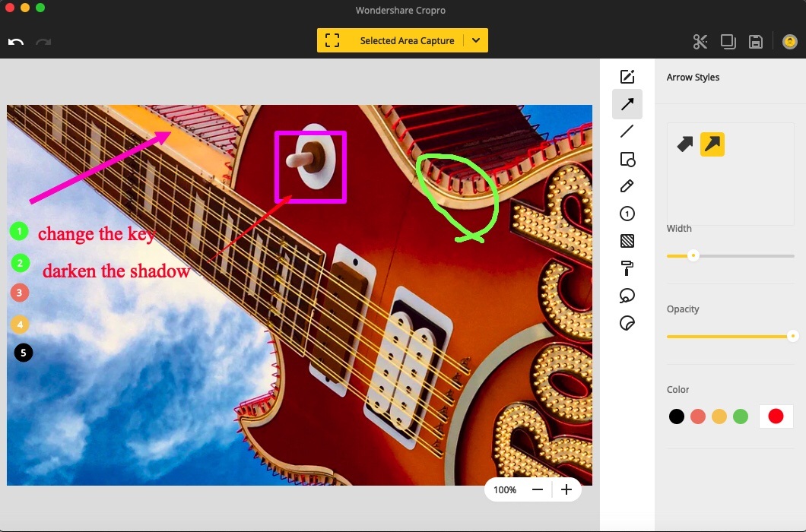Choose the green color swatch
This screenshot has height=532, width=806.
[x=741, y=416]
